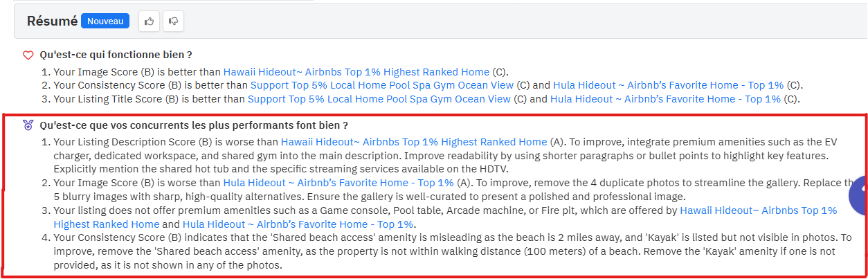
Task: Open Hawaii Hideout link in premium amenities item
Action: (758, 210)
